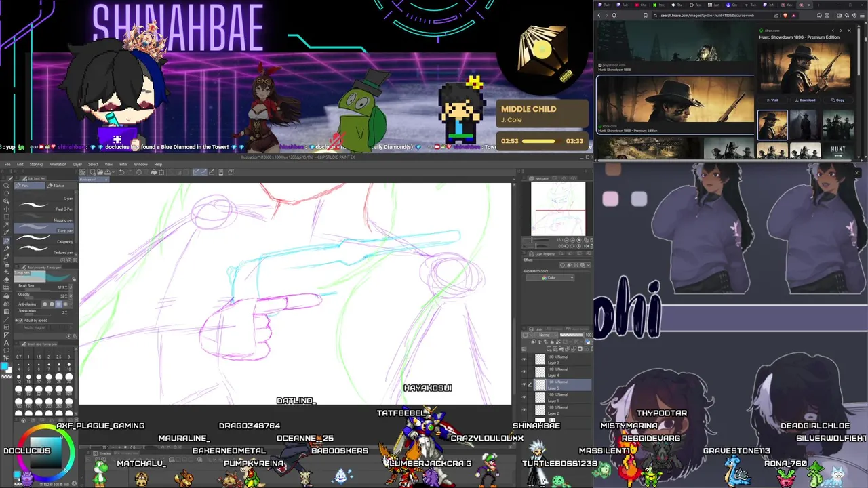
Task: Expand anti-aliasing options arrow
Action: pos(71,304)
